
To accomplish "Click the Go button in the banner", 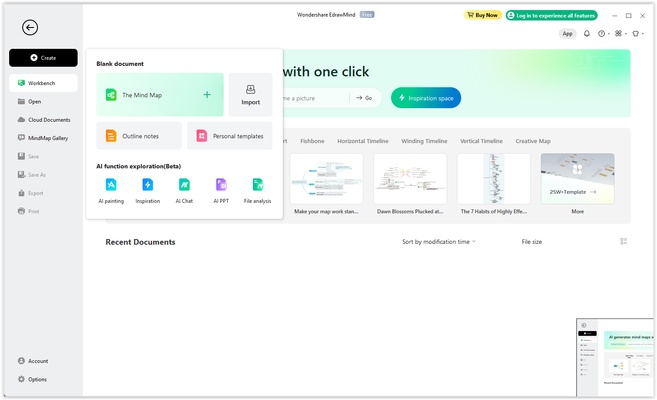I will [364, 98].
